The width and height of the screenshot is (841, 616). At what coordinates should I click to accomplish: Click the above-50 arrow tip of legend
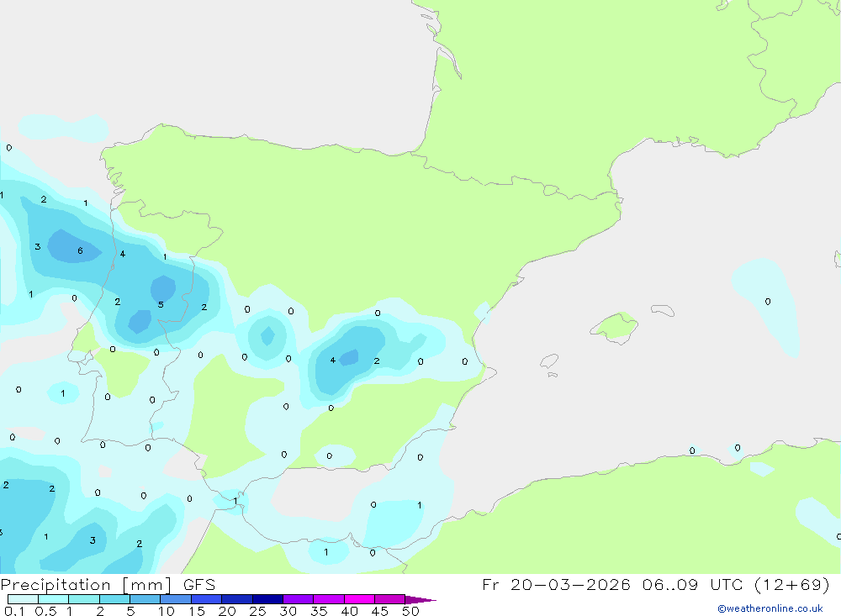pyautogui.click(x=420, y=599)
